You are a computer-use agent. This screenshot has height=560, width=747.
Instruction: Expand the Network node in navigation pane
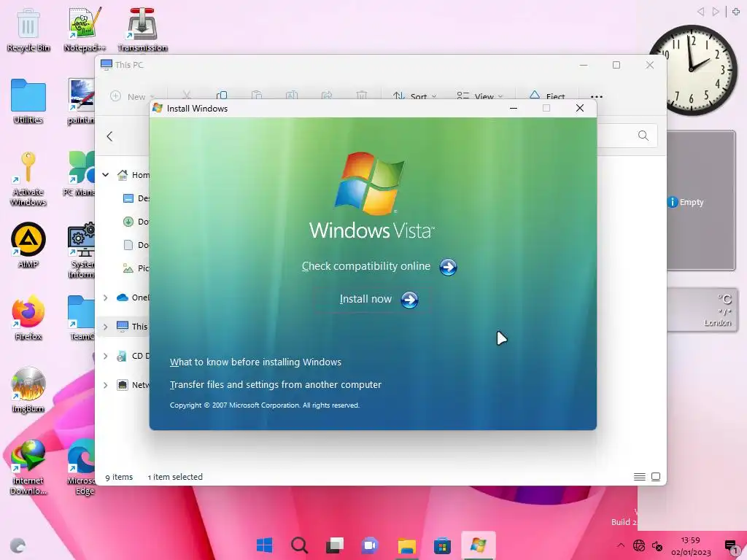point(105,385)
